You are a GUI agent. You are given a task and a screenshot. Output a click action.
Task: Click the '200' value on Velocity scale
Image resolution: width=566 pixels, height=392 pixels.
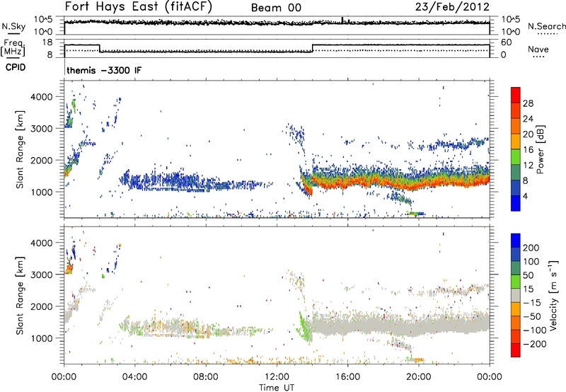[x=531, y=248]
